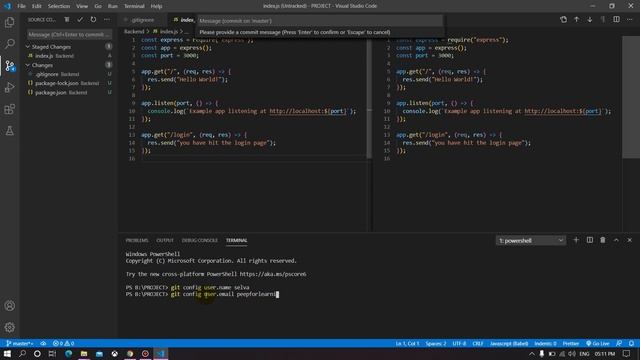The height and width of the screenshot is (360, 640).
Task: Click the commit checkmark in Source Control
Action: pos(80,20)
